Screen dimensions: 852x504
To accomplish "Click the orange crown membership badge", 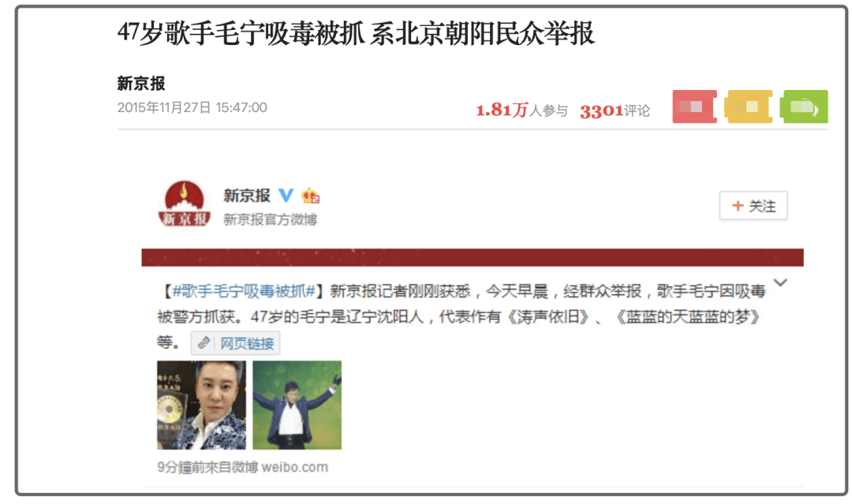I will [x=311, y=195].
